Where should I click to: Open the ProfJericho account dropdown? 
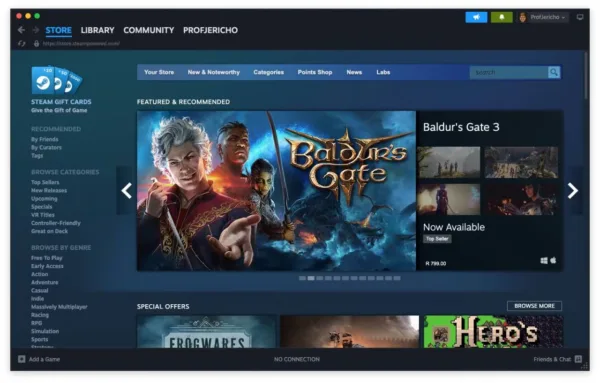coord(543,17)
